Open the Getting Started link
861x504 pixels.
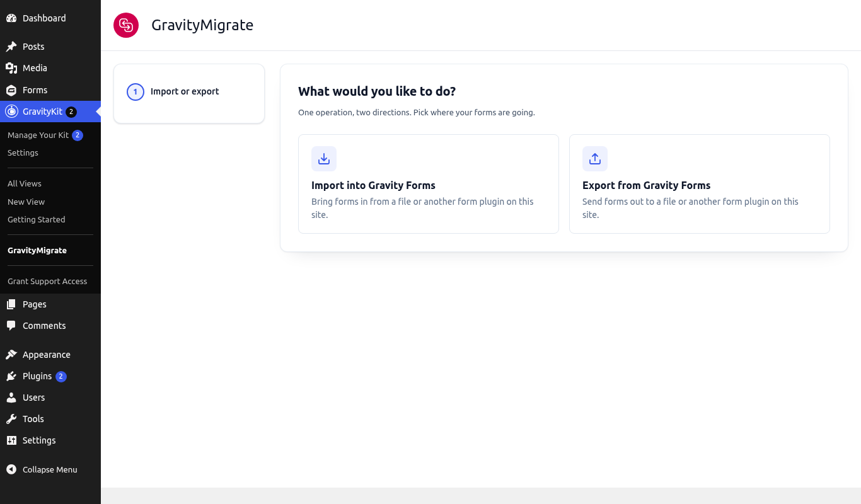50,219
